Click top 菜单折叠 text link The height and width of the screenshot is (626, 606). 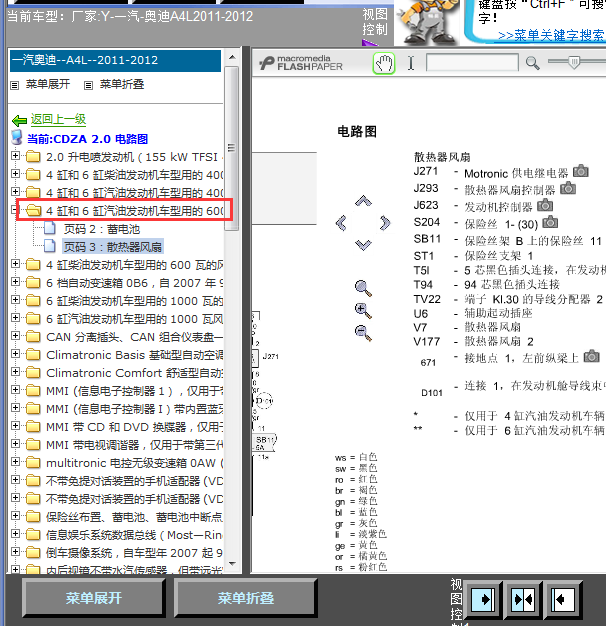coord(122,84)
